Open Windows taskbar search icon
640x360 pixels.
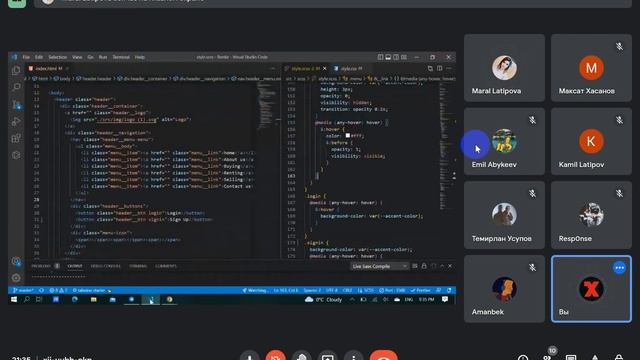click(27, 300)
